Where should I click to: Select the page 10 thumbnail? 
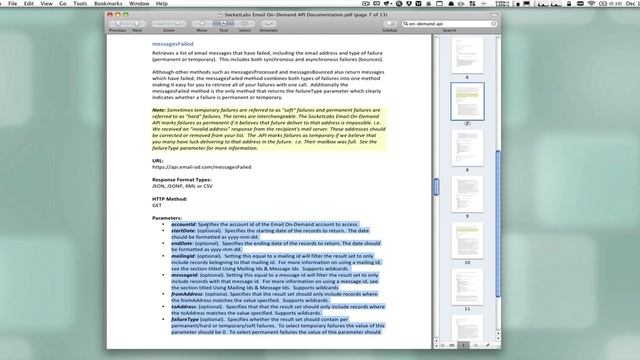(x=467, y=241)
